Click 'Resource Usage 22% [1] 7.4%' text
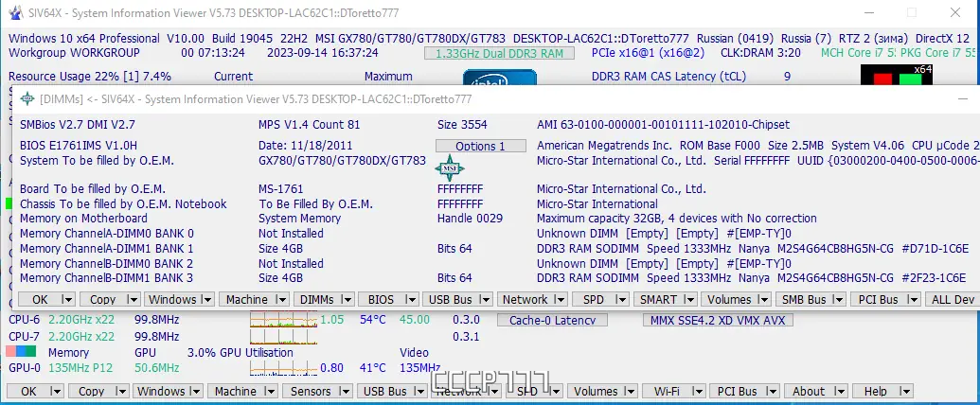This screenshot has height=405, width=980. click(x=90, y=77)
